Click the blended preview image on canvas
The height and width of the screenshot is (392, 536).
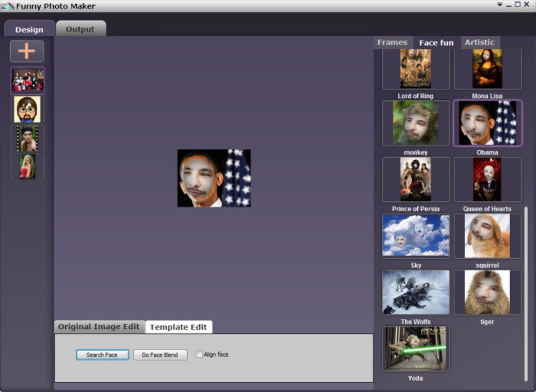[x=214, y=178]
